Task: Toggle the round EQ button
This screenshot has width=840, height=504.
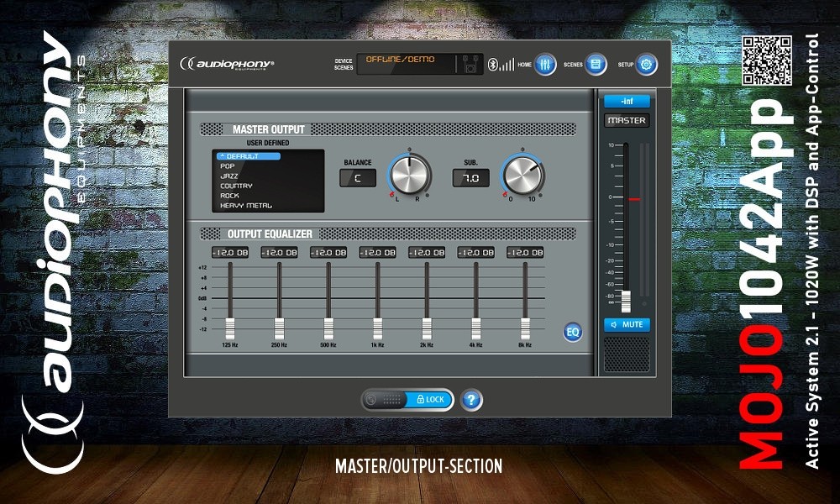Action: point(573,332)
